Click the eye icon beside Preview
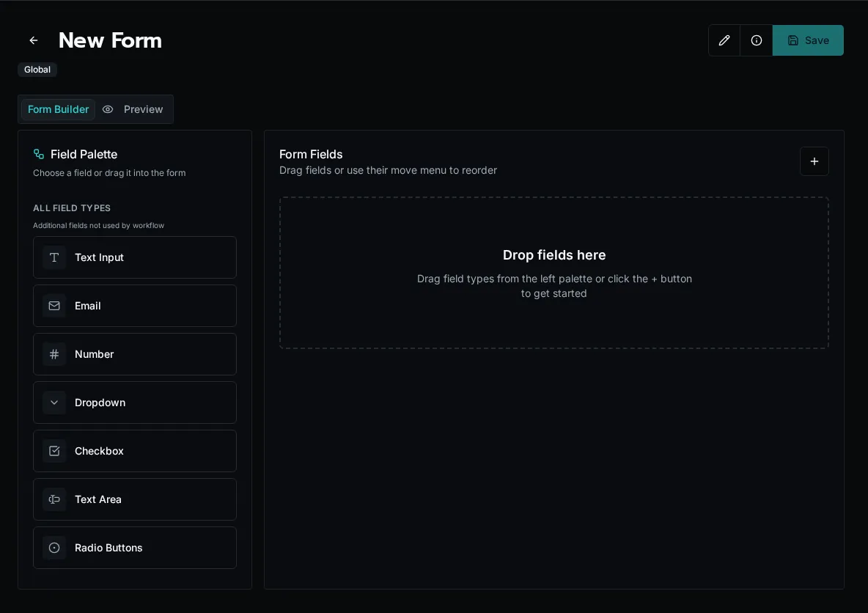Image resolution: width=868 pixels, height=613 pixels. pyautogui.click(x=108, y=110)
